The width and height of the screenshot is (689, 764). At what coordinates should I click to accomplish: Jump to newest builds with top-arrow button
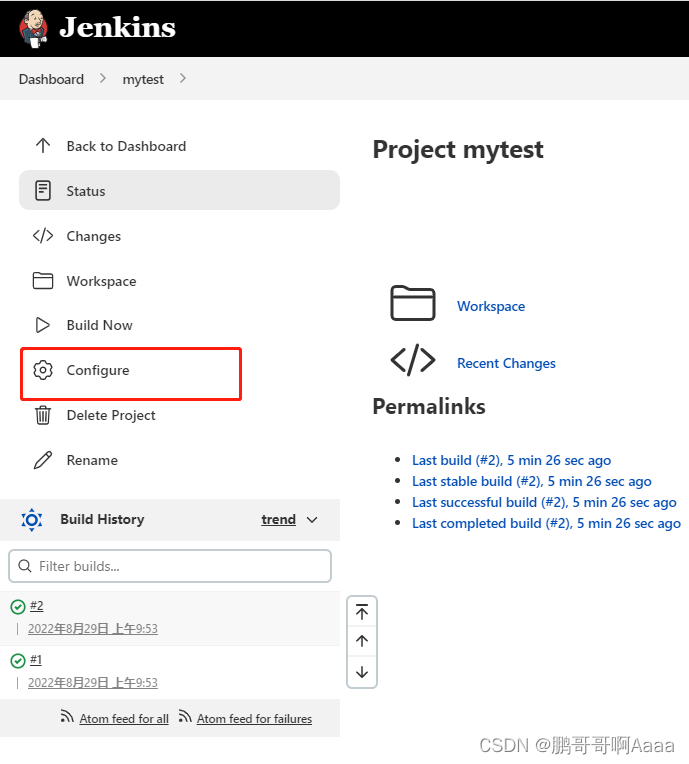coord(362,612)
